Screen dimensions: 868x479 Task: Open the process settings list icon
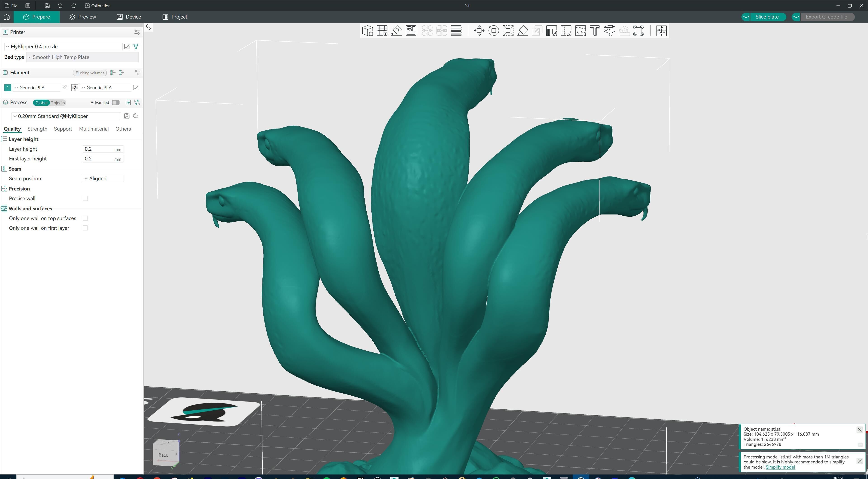(x=128, y=102)
